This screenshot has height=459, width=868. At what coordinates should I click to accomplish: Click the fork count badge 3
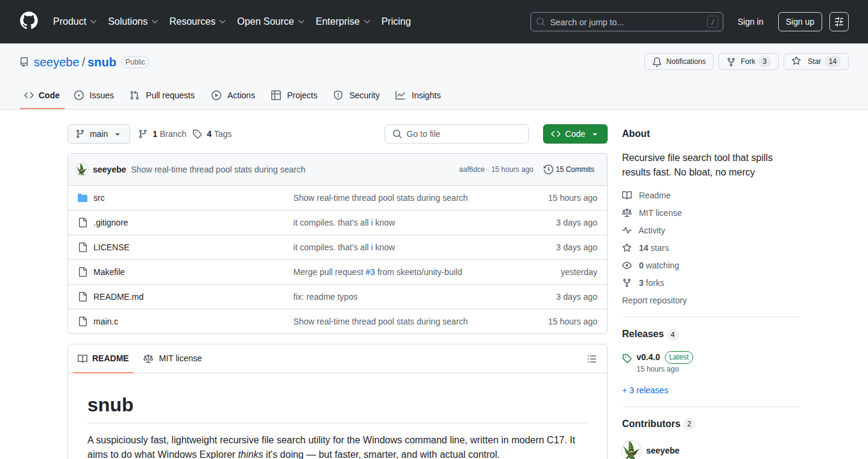click(x=764, y=62)
